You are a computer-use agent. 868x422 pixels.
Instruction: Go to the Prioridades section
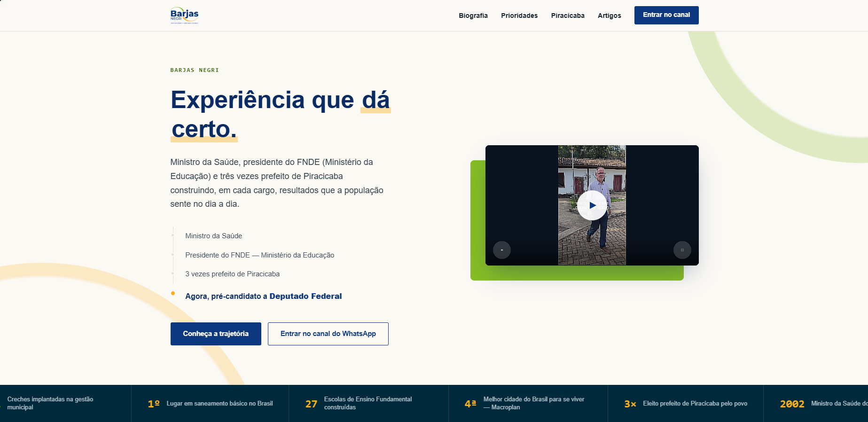(x=519, y=16)
